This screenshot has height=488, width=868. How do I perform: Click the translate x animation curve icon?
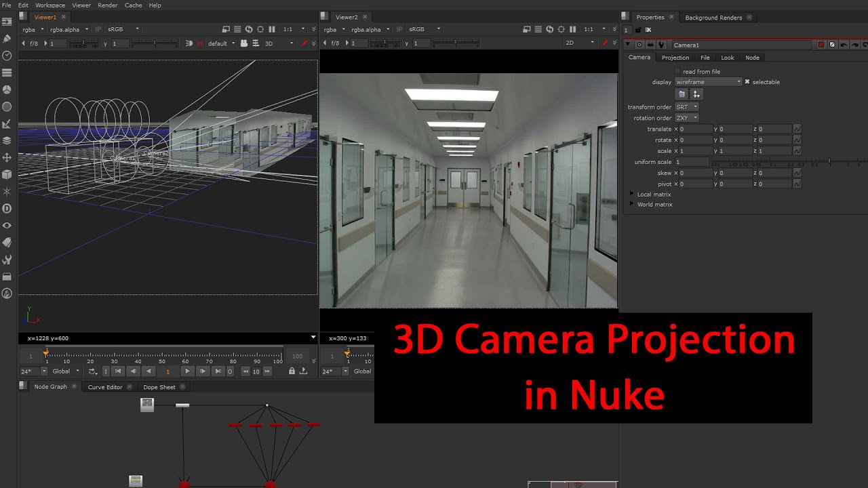[797, 129]
